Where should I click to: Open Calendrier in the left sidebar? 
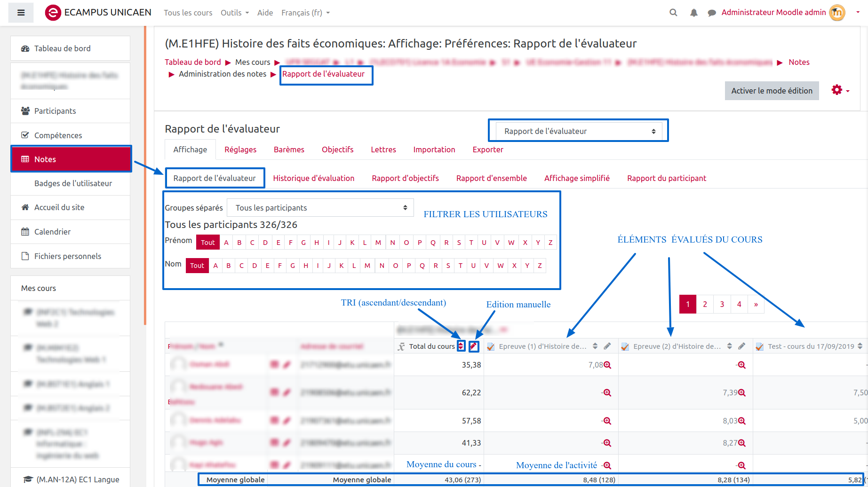(x=52, y=232)
